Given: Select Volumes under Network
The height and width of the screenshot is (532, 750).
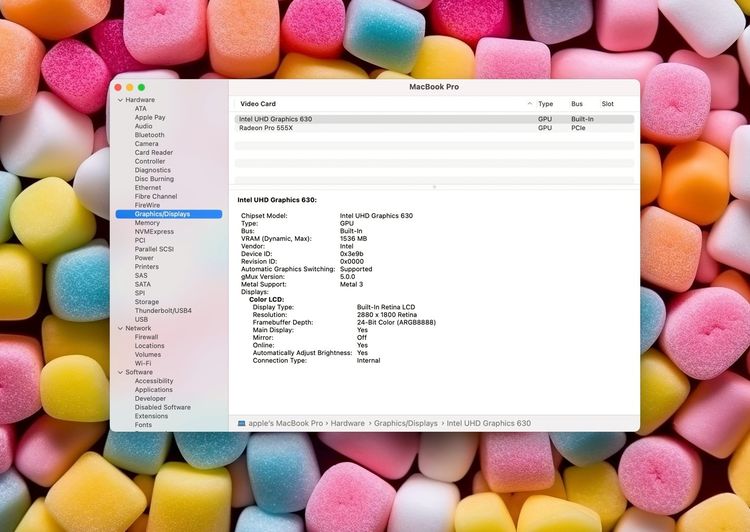Looking at the screenshot, I should 147,355.
